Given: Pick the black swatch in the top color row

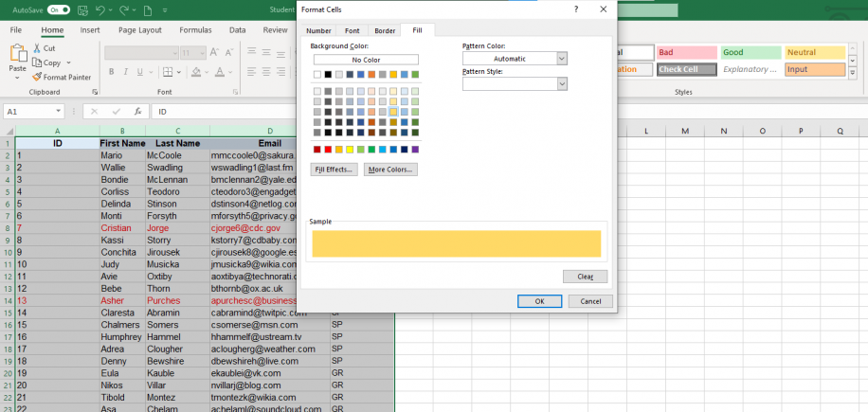Looking at the screenshot, I should pos(328,75).
